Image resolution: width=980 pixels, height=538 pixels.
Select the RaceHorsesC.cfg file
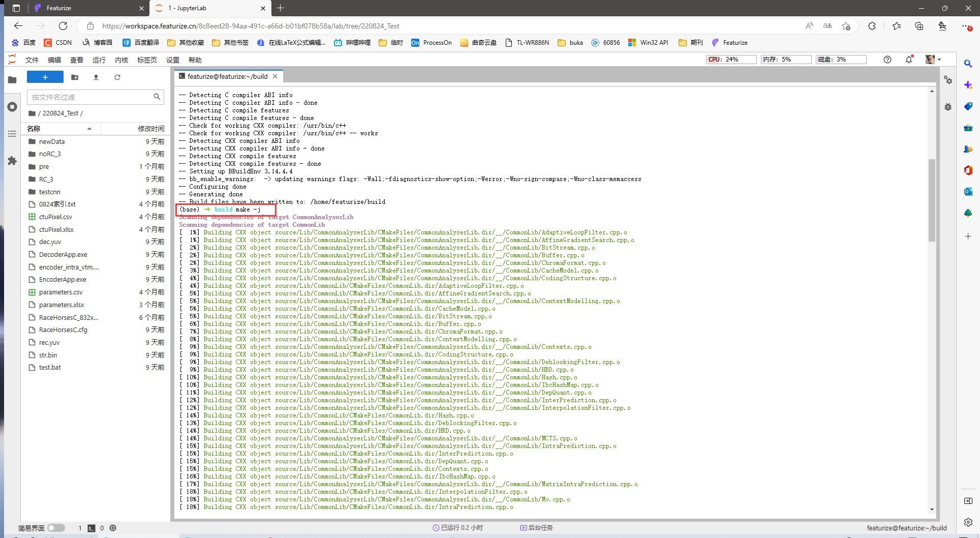click(x=97, y=330)
